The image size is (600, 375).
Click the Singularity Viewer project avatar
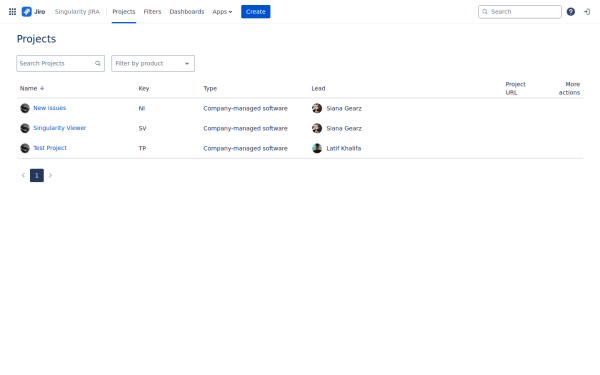pyautogui.click(x=25, y=128)
